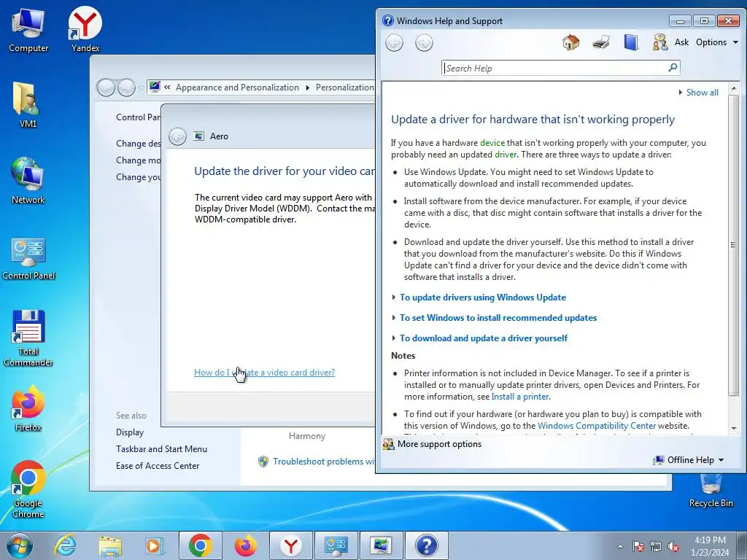
Task: Open the Yandex desktop shortcut
Action: pos(85,29)
